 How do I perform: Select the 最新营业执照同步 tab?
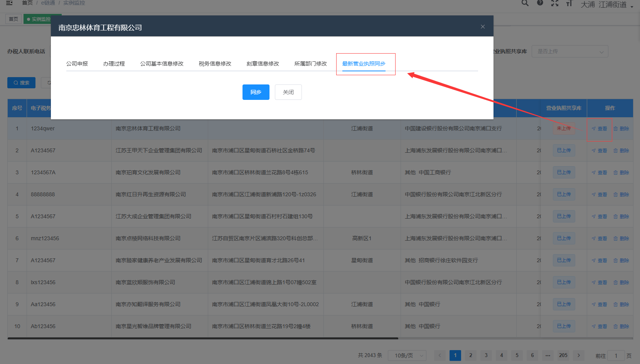point(364,64)
